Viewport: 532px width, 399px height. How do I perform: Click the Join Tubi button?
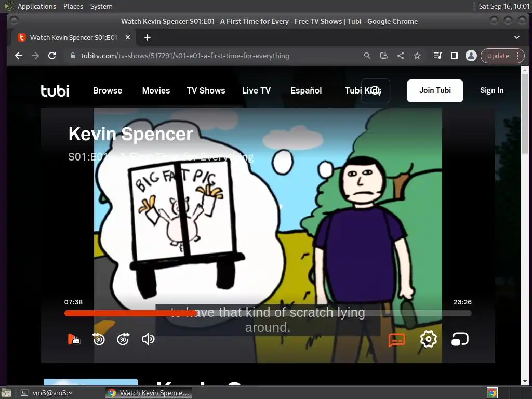(435, 90)
